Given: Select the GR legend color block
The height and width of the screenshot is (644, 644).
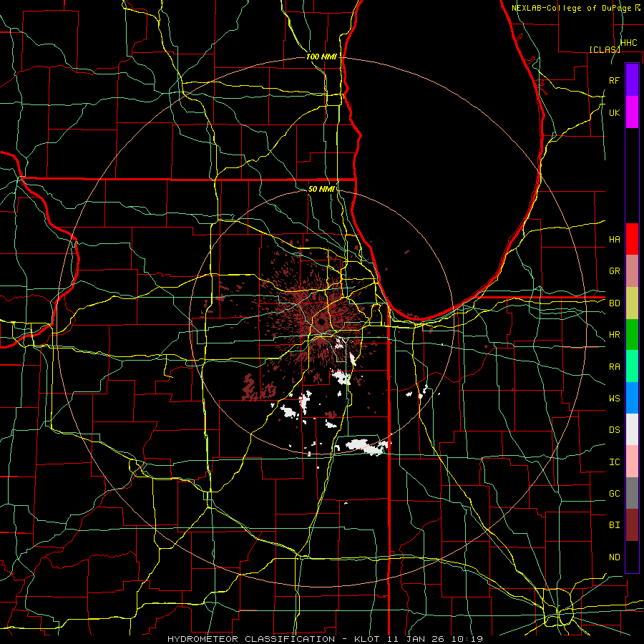Looking at the screenshot, I should [632, 271].
